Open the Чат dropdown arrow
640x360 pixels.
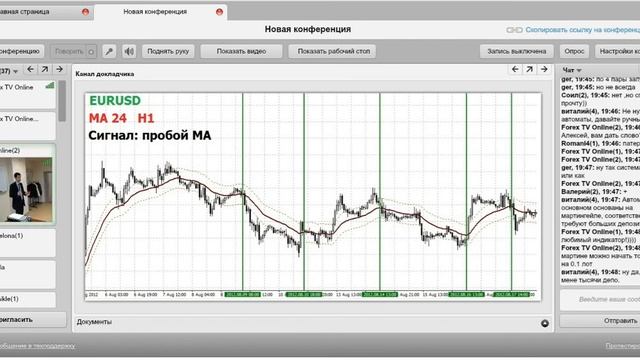pos(579,71)
